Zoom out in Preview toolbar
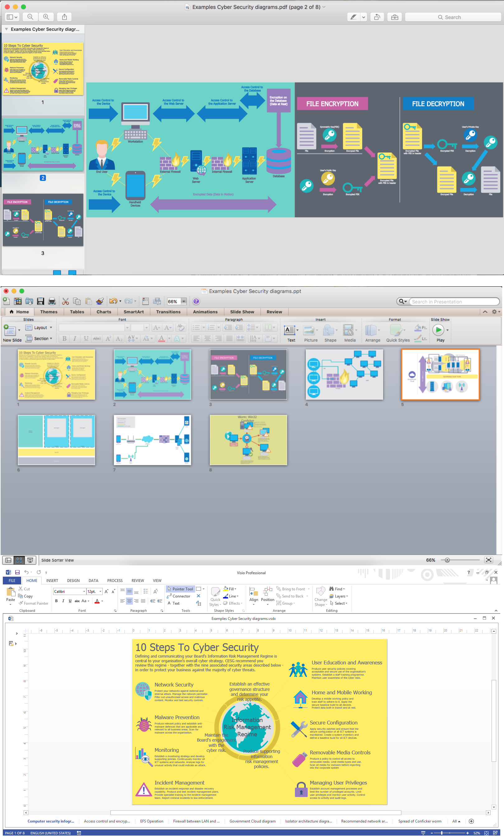The width and height of the screenshot is (504, 839). (x=30, y=17)
